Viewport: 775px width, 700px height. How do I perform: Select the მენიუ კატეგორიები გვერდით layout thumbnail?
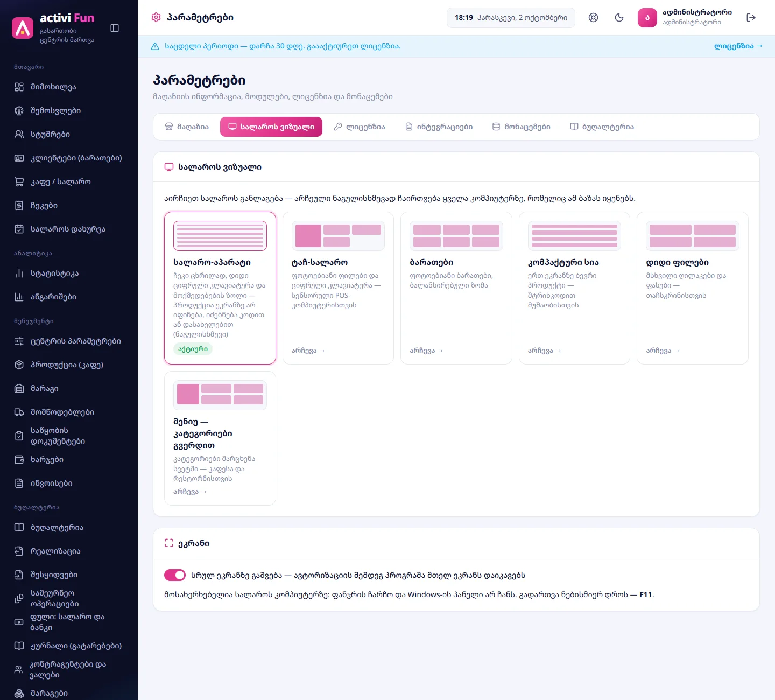(220, 395)
